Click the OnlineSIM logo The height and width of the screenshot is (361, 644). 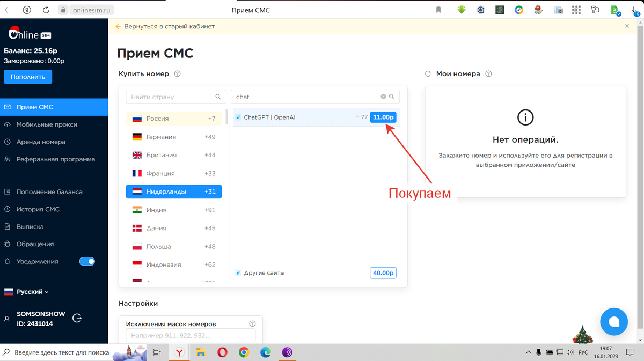pyautogui.click(x=30, y=33)
